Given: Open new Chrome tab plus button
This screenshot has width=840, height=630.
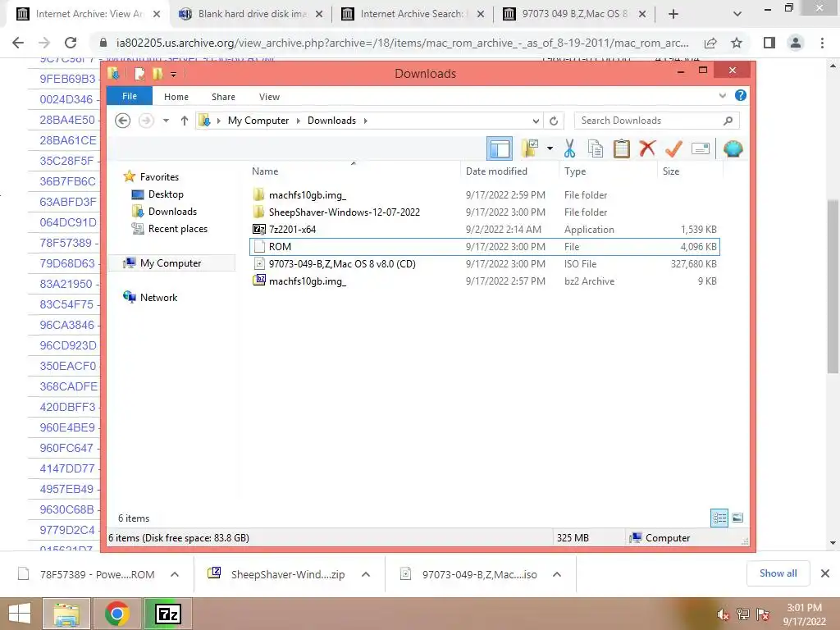Looking at the screenshot, I should [x=673, y=14].
